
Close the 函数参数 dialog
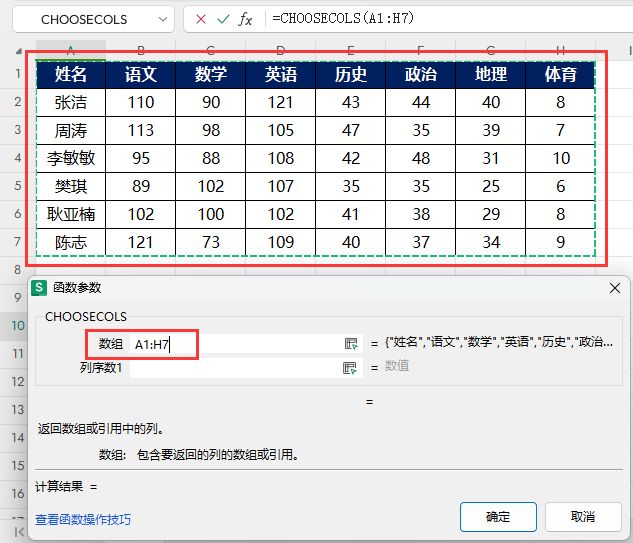click(614, 288)
